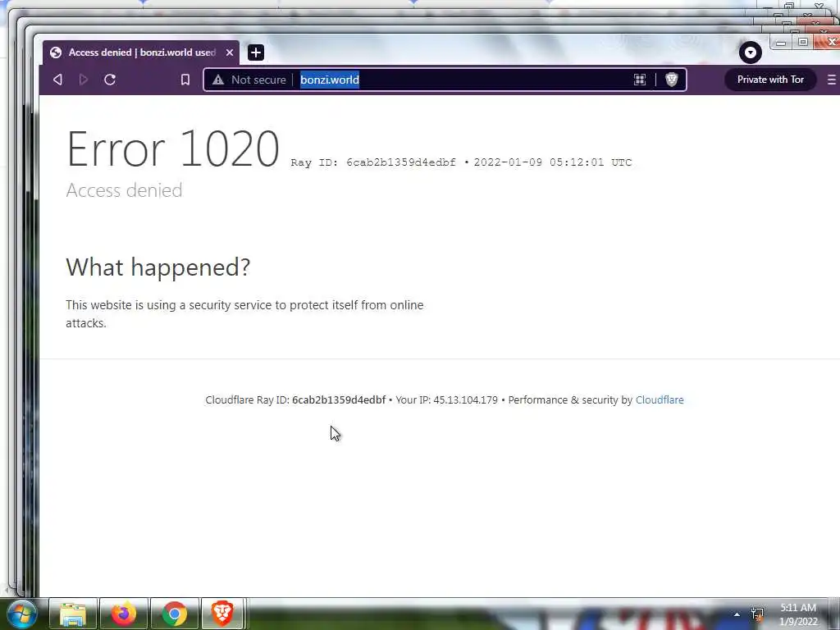
Task: Open a new tab with the plus button
Action: (x=256, y=52)
